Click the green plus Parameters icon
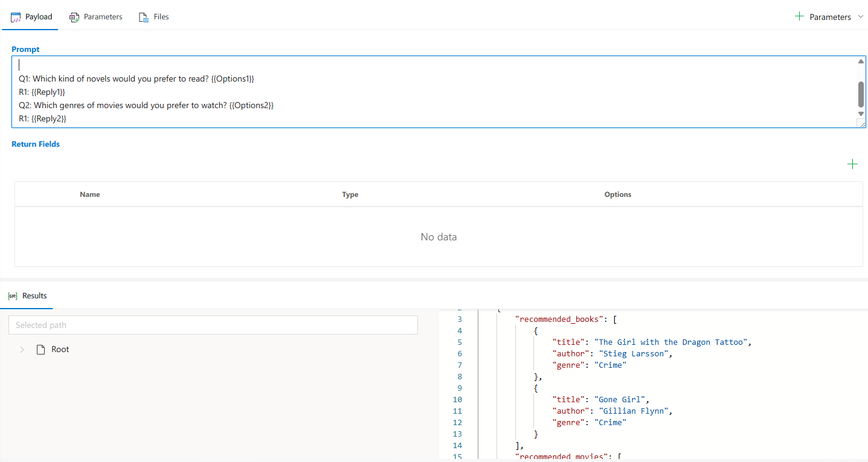This screenshot has width=868, height=462. coord(799,16)
